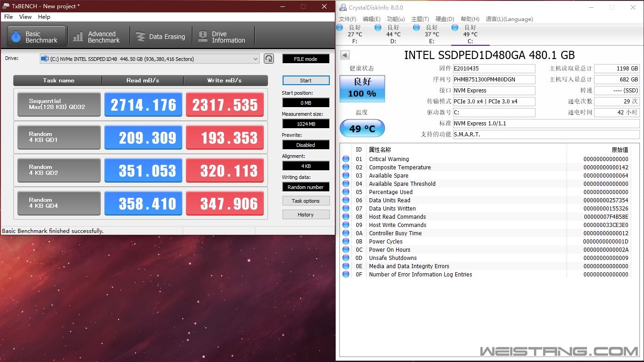This screenshot has height=362, width=644.
Task: Click the Available Spare status icon
Action: tap(346, 175)
